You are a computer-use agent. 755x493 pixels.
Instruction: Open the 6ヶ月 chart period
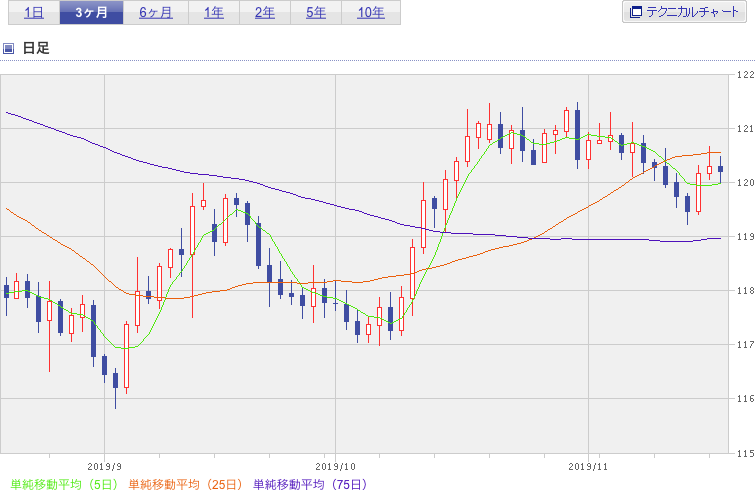[156, 13]
